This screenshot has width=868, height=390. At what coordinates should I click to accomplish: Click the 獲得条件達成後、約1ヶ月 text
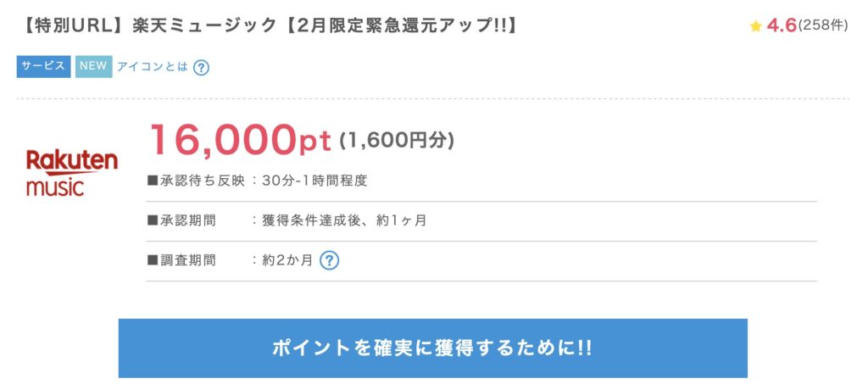point(345,220)
